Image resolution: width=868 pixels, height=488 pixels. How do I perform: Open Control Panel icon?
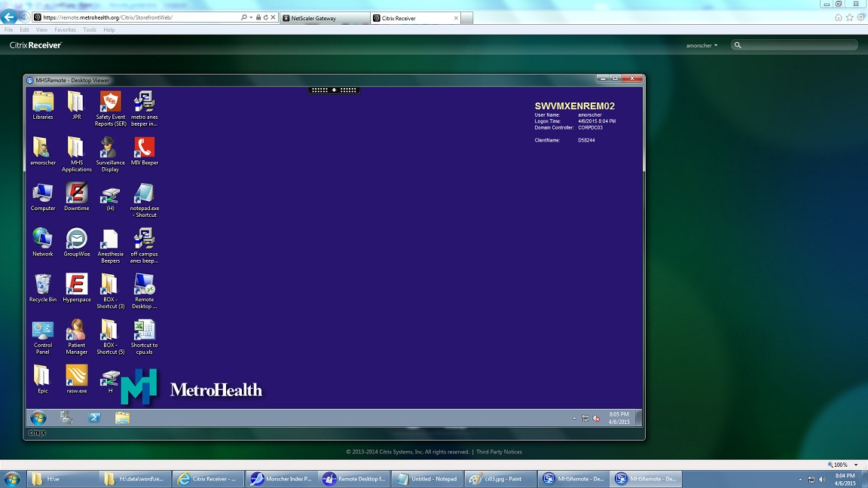pos(43,337)
